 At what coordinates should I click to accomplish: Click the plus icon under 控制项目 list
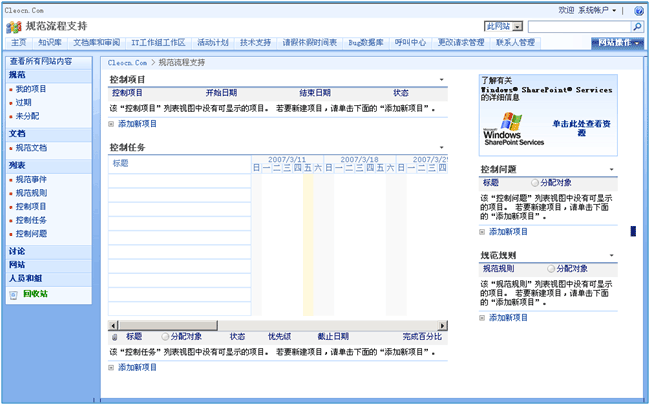coord(112,124)
